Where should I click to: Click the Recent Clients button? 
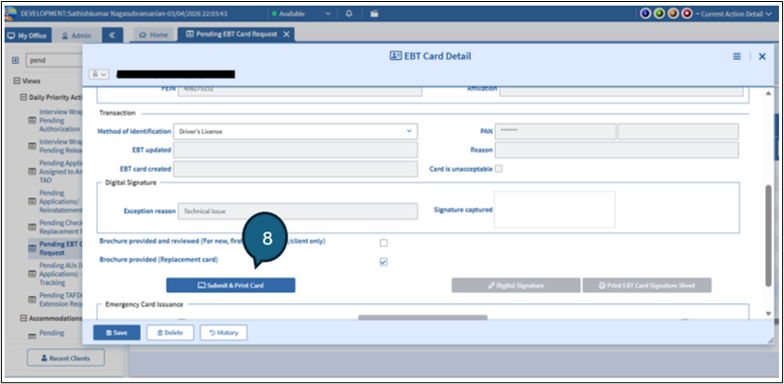pos(66,358)
